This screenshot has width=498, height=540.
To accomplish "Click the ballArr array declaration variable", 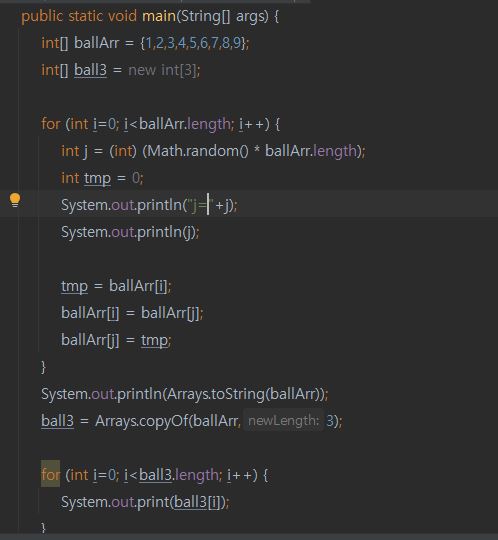I will [97, 43].
